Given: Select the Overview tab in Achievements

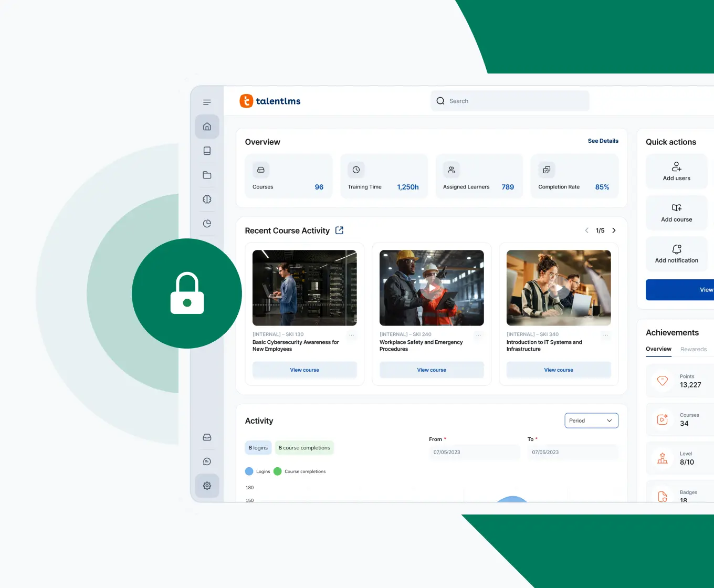Looking at the screenshot, I should (658, 349).
